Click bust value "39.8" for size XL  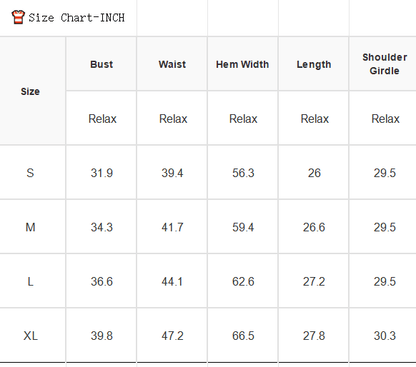click(x=102, y=336)
